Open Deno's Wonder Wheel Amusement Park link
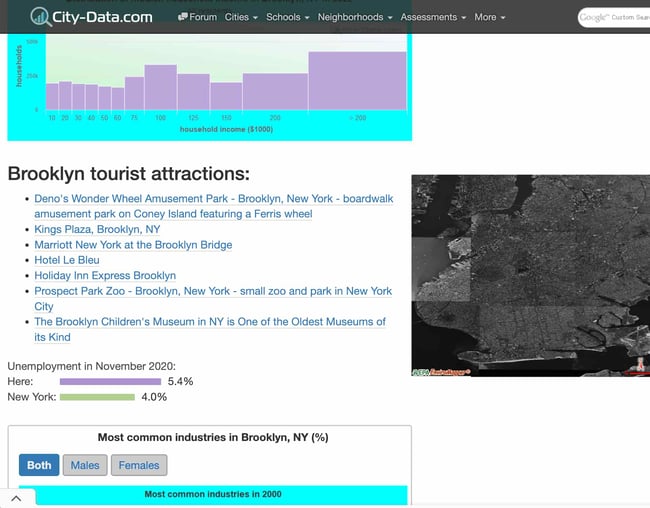The image size is (650, 508). point(213,206)
